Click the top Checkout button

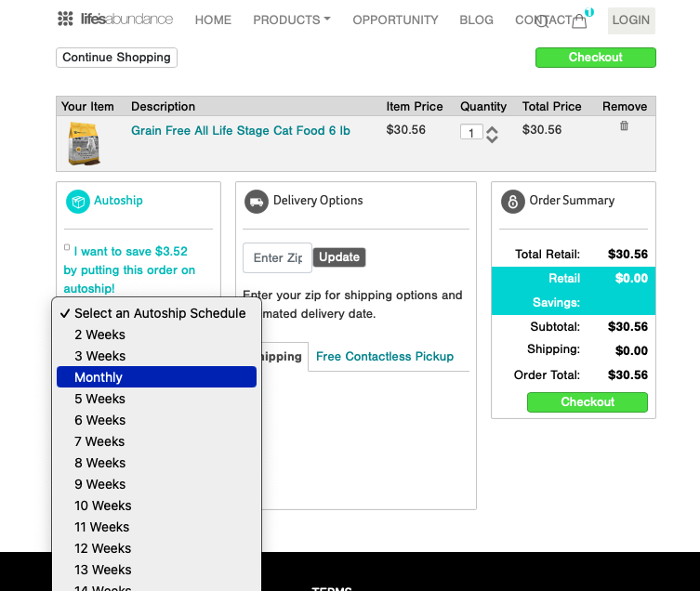pos(596,58)
